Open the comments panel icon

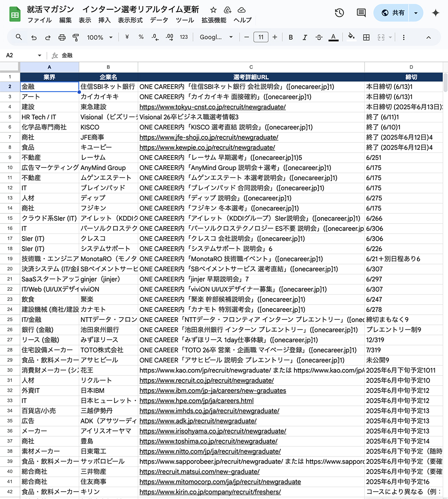tap(361, 13)
